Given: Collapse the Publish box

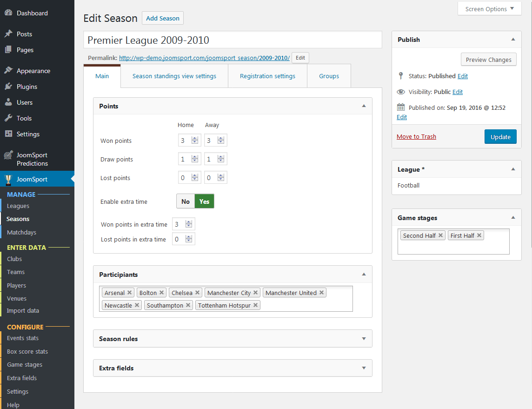Looking at the screenshot, I should (513, 40).
